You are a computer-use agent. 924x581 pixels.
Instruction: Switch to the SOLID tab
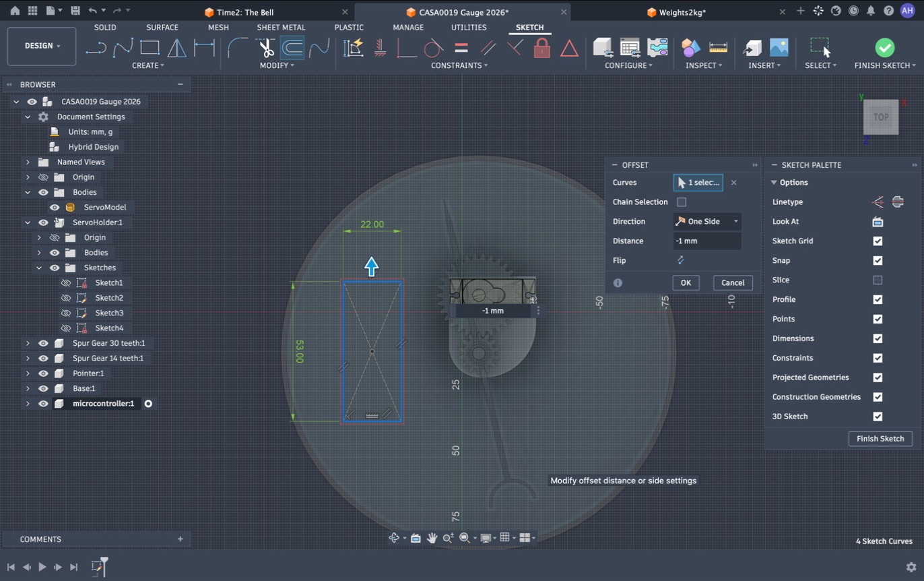click(x=105, y=28)
